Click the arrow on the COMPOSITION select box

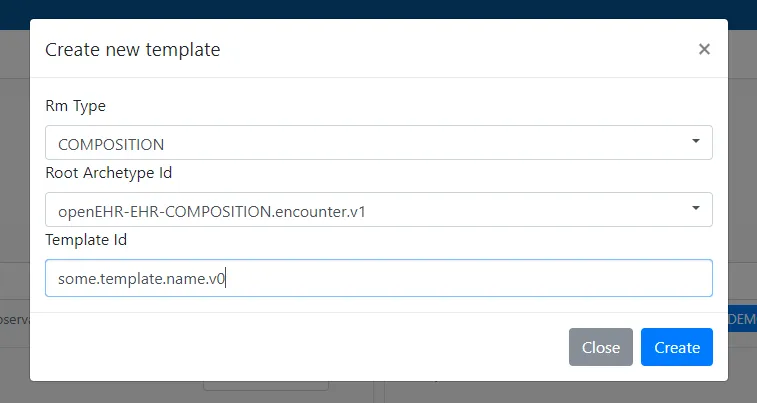pos(696,142)
